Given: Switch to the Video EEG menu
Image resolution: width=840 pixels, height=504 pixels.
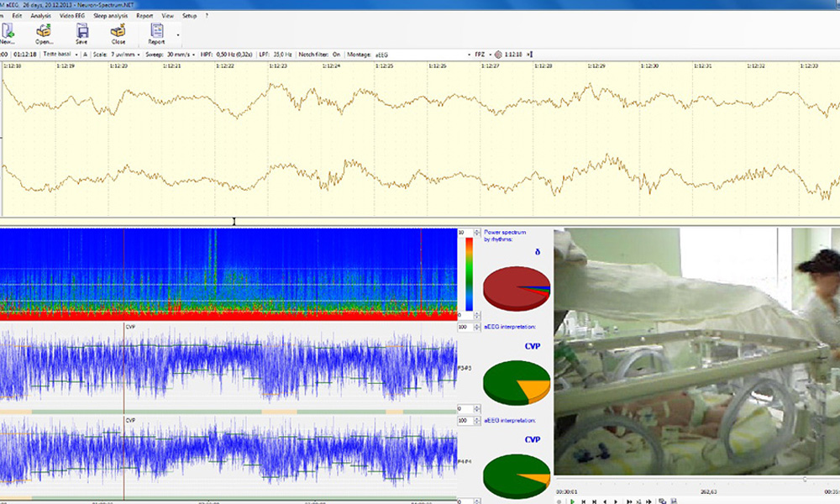Looking at the screenshot, I should coord(71,14).
